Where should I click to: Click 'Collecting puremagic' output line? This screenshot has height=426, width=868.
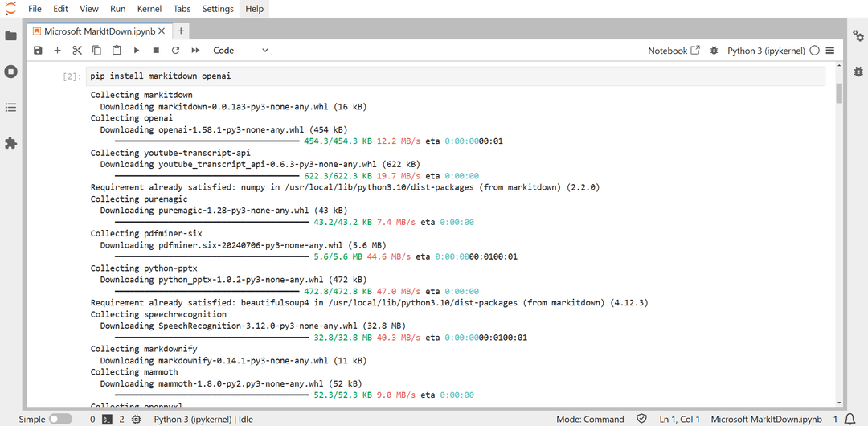pos(139,199)
